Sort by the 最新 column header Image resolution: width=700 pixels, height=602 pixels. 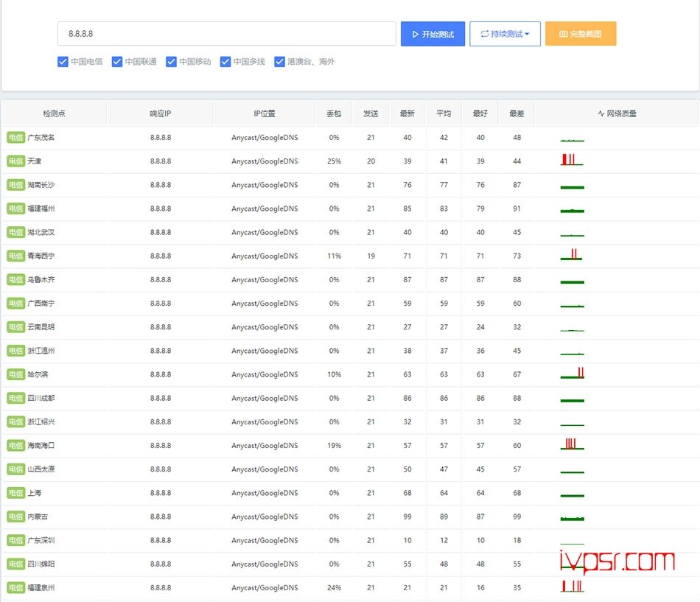[x=407, y=113]
